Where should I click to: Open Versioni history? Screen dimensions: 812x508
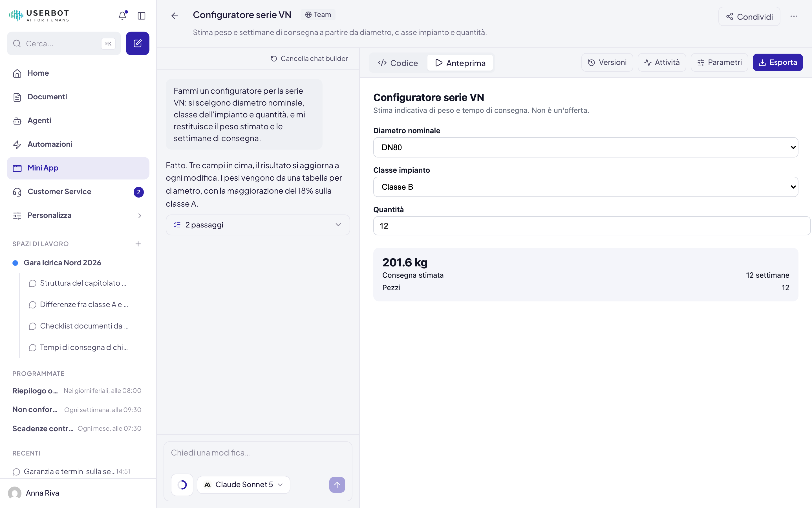click(x=607, y=62)
